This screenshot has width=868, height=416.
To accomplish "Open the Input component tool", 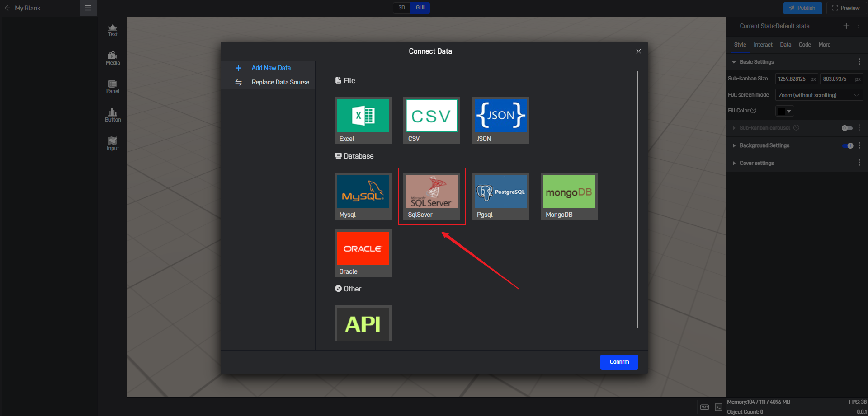I will tap(113, 144).
